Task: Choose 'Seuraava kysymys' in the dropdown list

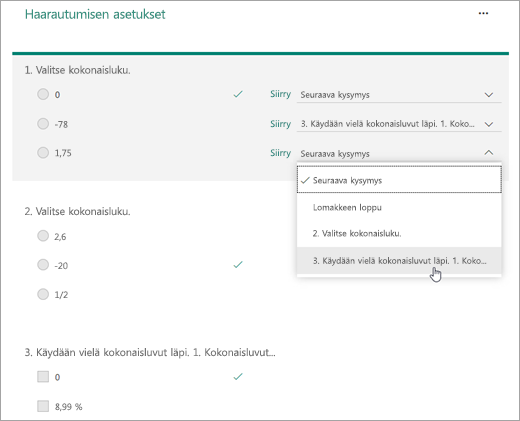Action: (x=399, y=180)
